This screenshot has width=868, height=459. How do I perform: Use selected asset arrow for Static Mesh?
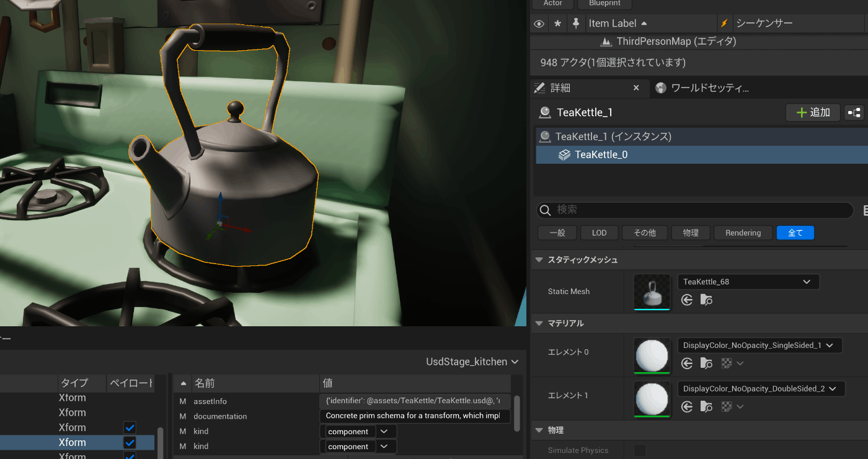click(686, 300)
